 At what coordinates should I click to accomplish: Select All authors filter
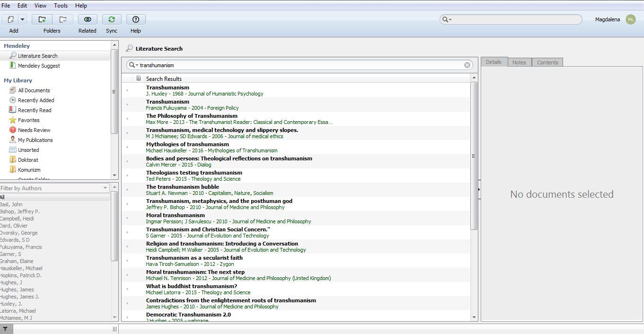[55, 197]
